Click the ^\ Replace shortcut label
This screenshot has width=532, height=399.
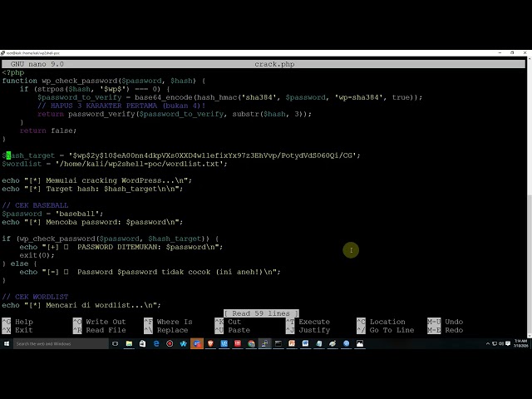pos(166,330)
